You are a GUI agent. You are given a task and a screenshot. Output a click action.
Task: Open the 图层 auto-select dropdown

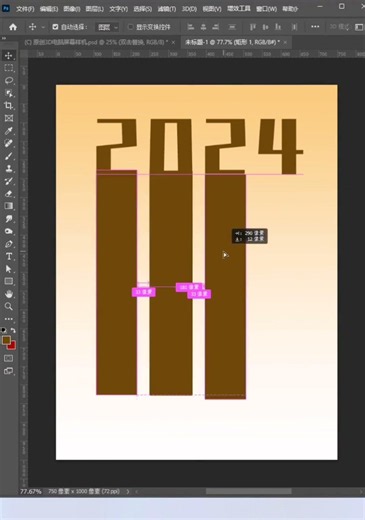click(107, 27)
